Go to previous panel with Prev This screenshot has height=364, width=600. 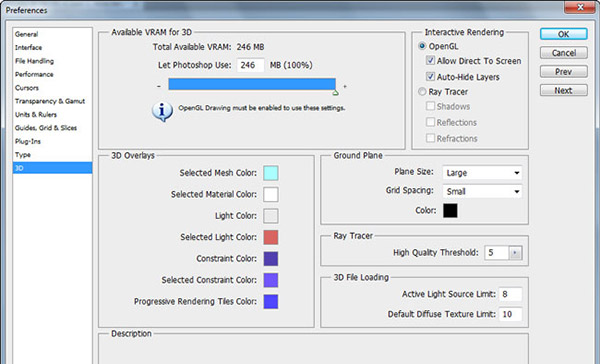564,72
